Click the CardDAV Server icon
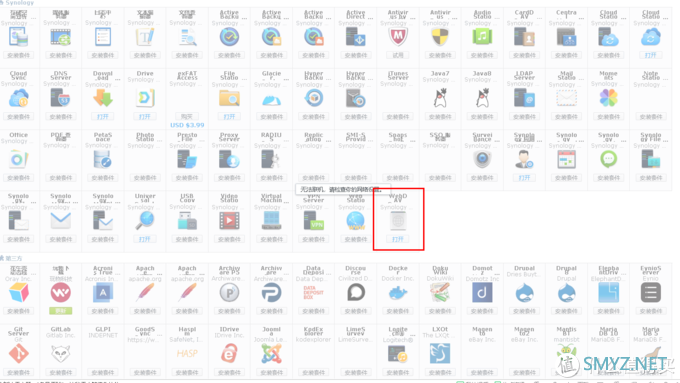The width and height of the screenshot is (680, 383). 524,37
